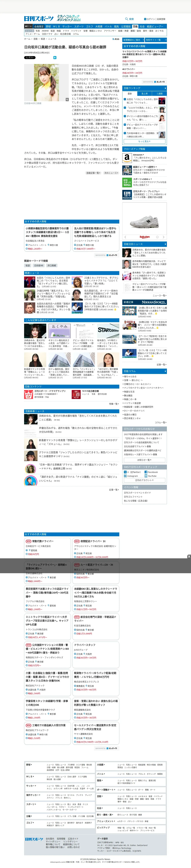Click 日刊スポーツイベントガイド link

tap(137, 493)
